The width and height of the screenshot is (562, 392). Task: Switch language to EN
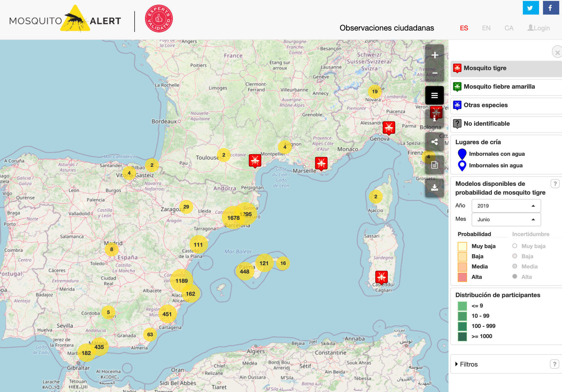[x=486, y=28]
